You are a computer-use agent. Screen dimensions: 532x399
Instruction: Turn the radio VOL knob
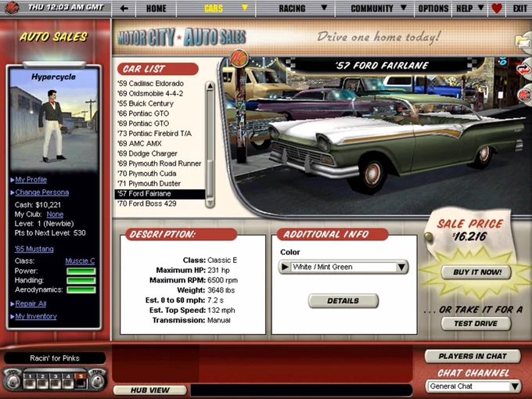pos(13,379)
